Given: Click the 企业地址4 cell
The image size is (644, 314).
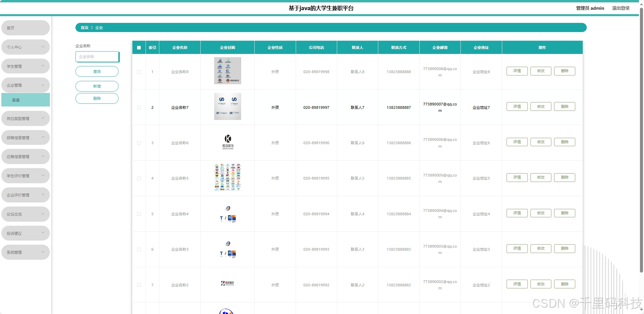Looking at the screenshot, I should [x=481, y=214].
